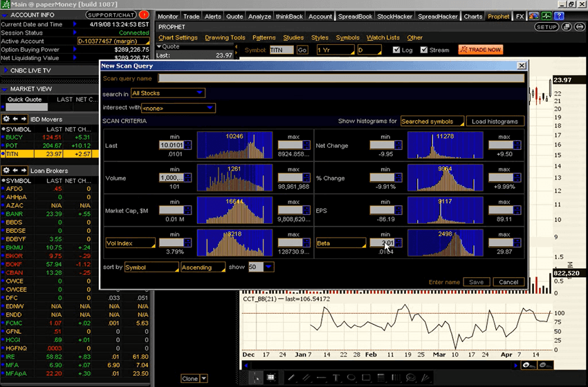Switch to the Charts tab
The height and width of the screenshot is (387, 588).
[x=473, y=17]
